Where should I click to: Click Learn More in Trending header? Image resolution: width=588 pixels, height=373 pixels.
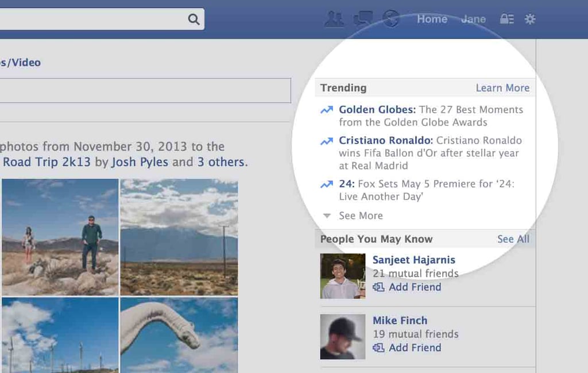click(x=502, y=88)
